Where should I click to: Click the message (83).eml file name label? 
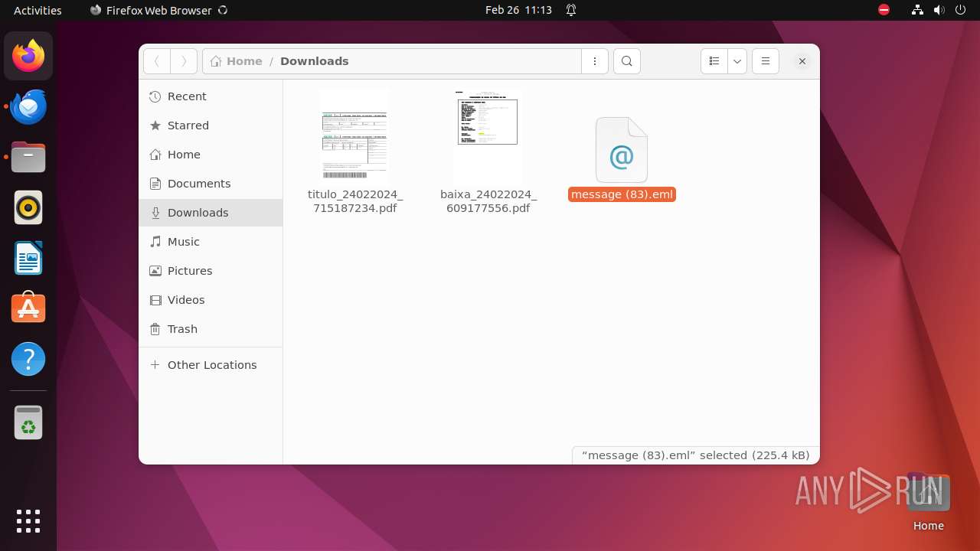click(622, 194)
